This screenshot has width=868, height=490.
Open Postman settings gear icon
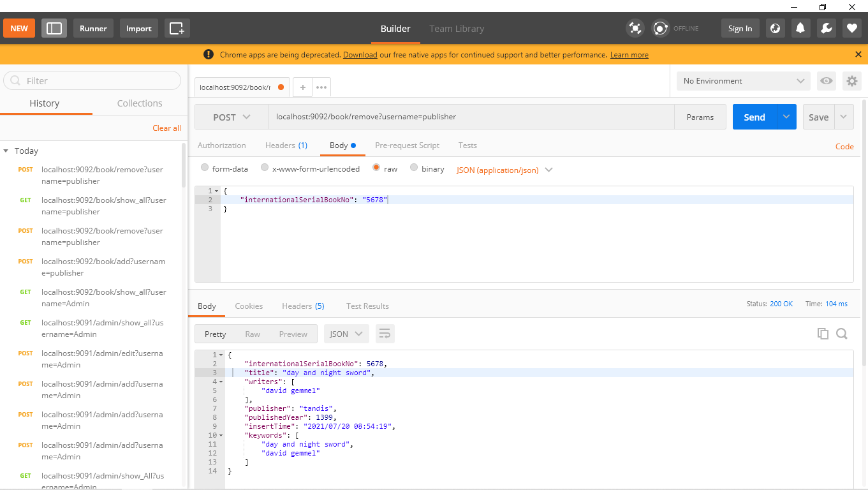[851, 80]
